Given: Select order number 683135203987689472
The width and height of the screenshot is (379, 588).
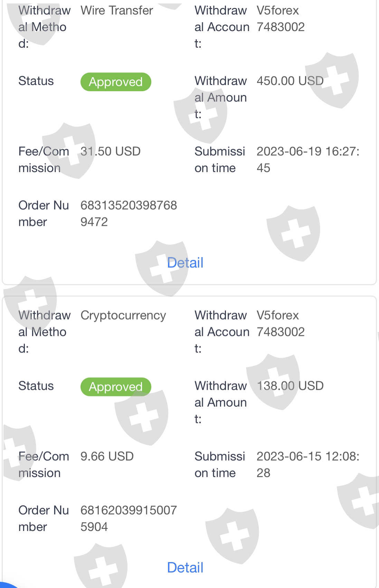Looking at the screenshot, I should (x=129, y=214).
